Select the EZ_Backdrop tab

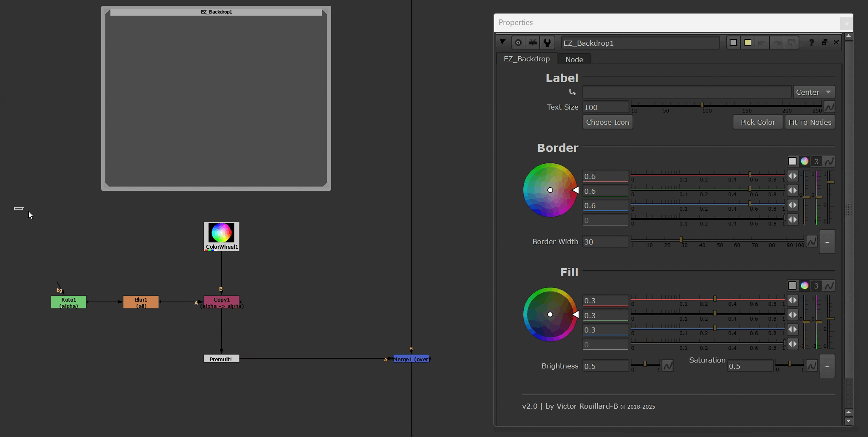point(527,59)
